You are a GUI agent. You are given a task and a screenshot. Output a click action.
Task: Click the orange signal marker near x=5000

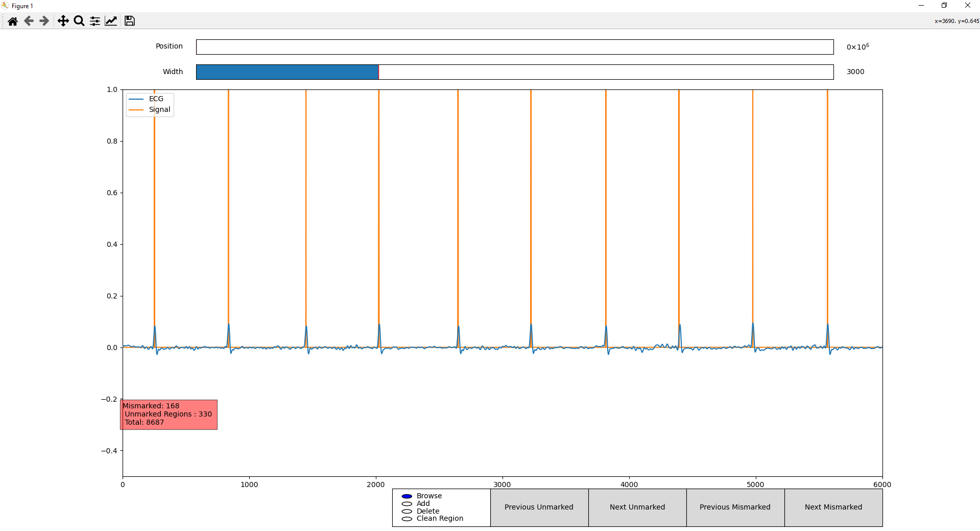pyautogui.click(x=753, y=204)
